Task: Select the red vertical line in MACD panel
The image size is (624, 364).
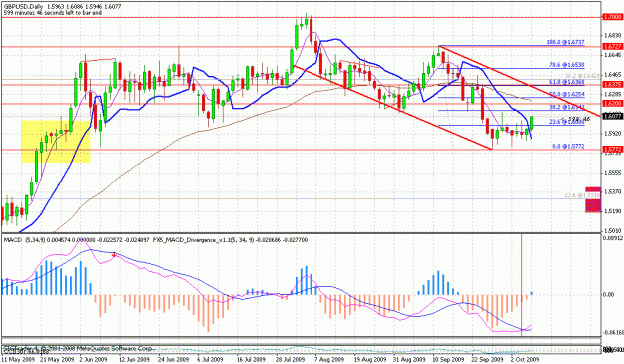Action: pos(522,285)
